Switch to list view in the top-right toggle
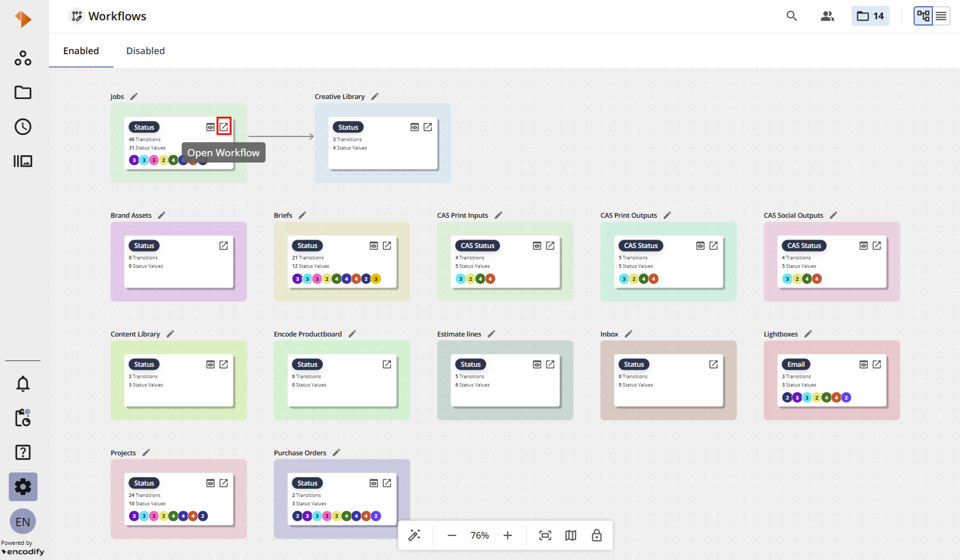Viewport: 960px width, 560px height. tap(941, 16)
